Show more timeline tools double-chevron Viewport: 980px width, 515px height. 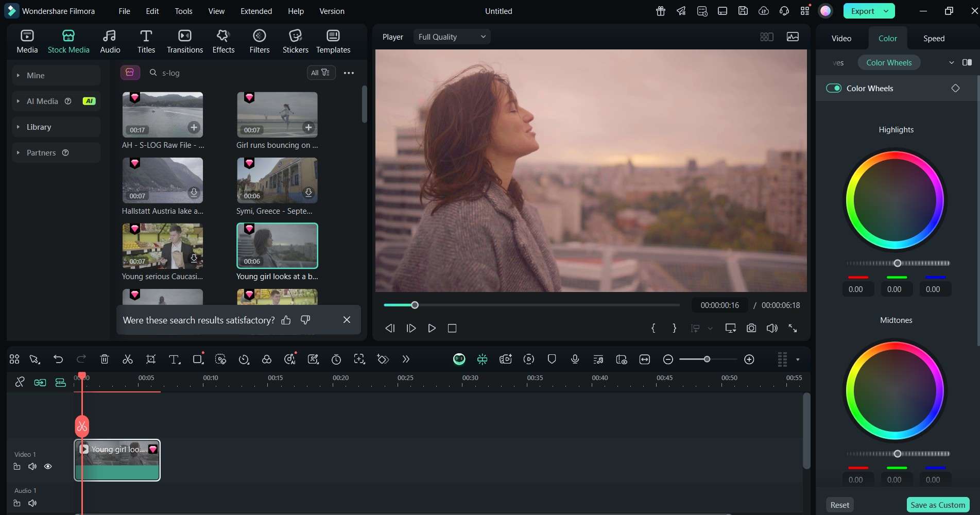pyautogui.click(x=405, y=359)
